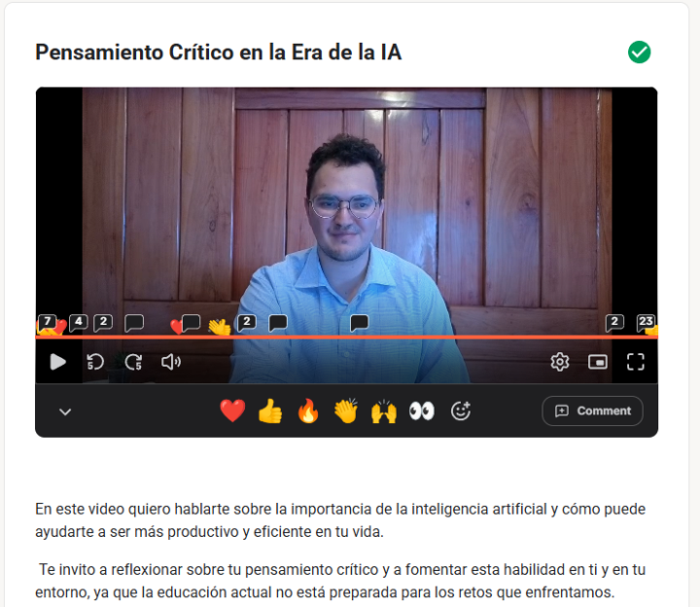Open the add custom emoji picker
The width and height of the screenshot is (700, 607).
coord(460,411)
